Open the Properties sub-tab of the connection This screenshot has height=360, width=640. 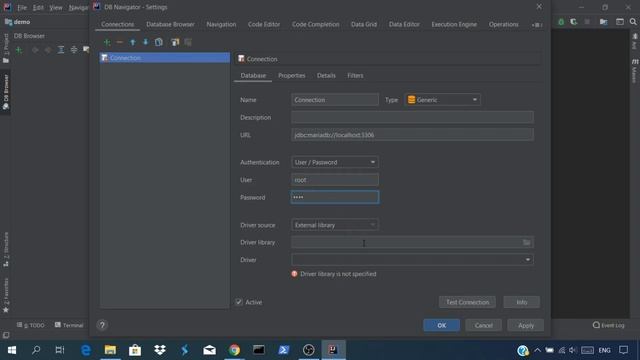tap(291, 76)
